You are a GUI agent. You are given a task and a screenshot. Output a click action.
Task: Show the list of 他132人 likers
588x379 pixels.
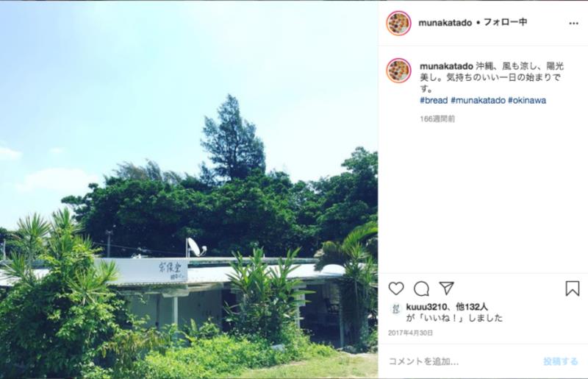tap(472, 307)
